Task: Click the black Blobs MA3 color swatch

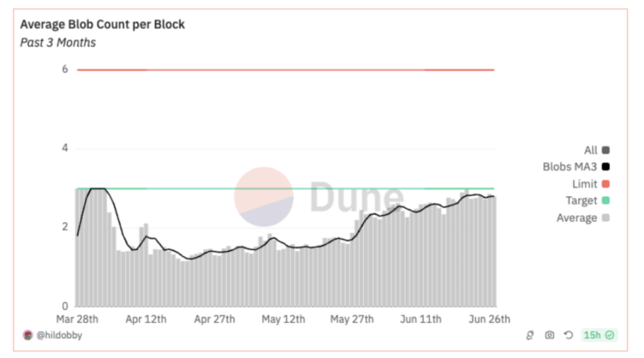Action: 606,167
